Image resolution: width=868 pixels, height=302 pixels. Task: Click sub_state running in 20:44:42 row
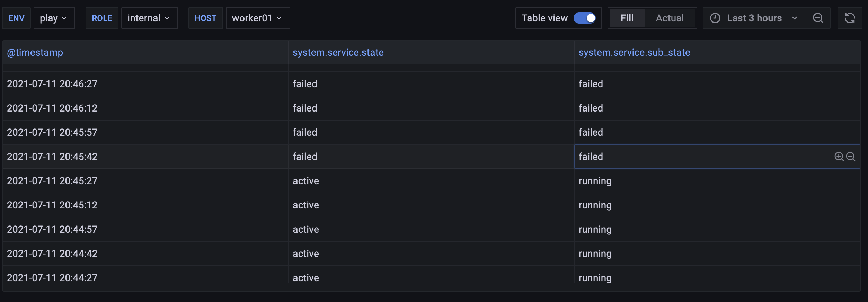tap(717, 254)
